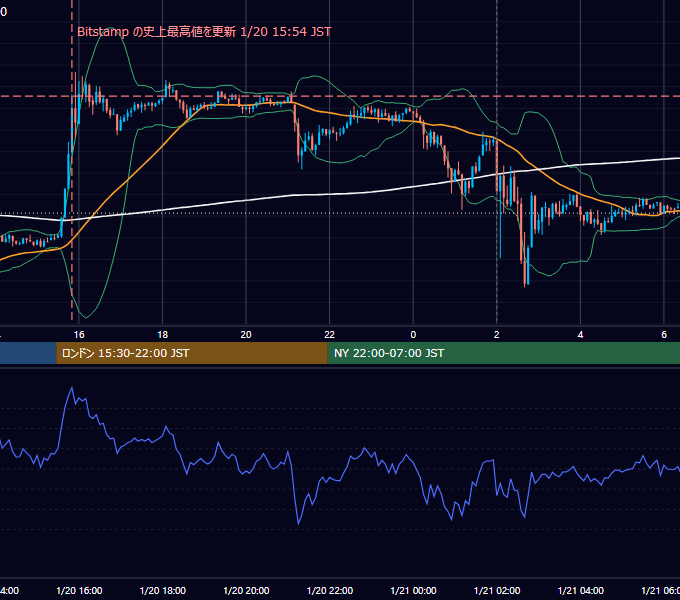Click the 6 hour axis label
This screenshot has width=680, height=600.
pos(664,334)
